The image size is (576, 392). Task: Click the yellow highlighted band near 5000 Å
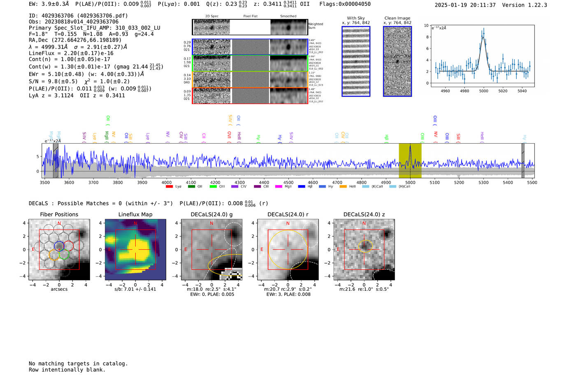coord(410,161)
